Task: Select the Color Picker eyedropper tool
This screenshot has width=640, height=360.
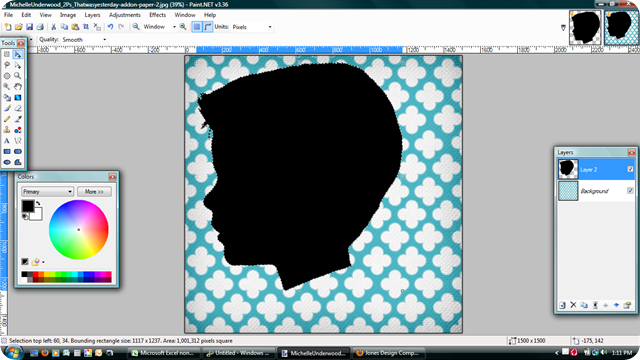Action: click(18, 119)
